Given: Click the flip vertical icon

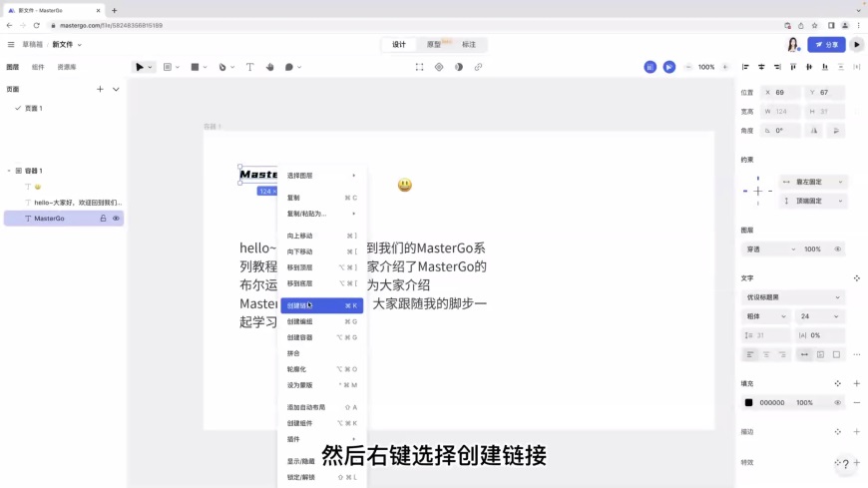Looking at the screenshot, I should point(836,131).
